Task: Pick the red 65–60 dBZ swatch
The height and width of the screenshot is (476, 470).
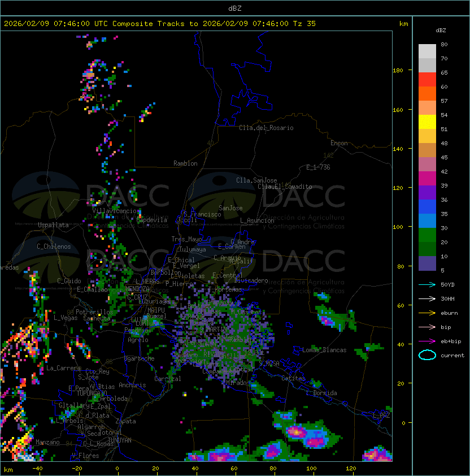Action: [x=427, y=80]
